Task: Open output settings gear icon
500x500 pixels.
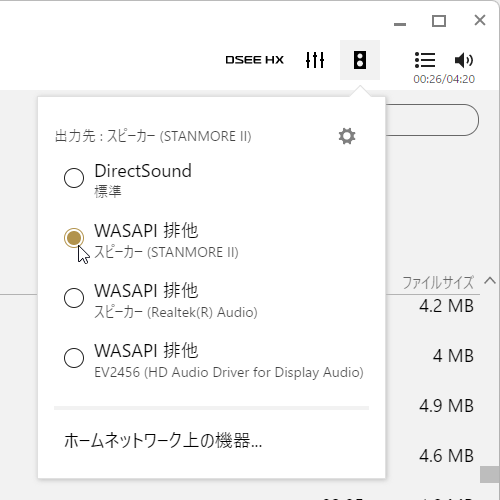Action: pos(347,136)
